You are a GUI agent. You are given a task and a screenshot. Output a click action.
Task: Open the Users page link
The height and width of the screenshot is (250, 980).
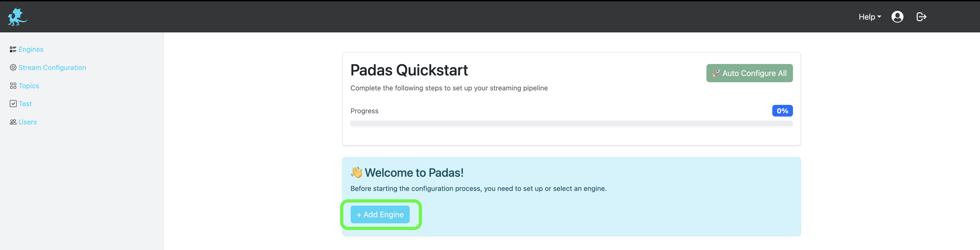tap(28, 122)
